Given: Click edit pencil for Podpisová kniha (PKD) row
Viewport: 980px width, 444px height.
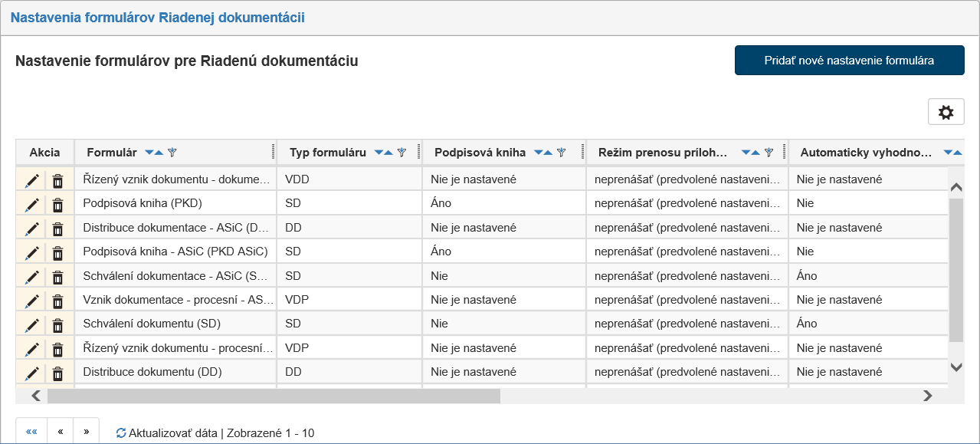Looking at the screenshot, I should pos(31,204).
